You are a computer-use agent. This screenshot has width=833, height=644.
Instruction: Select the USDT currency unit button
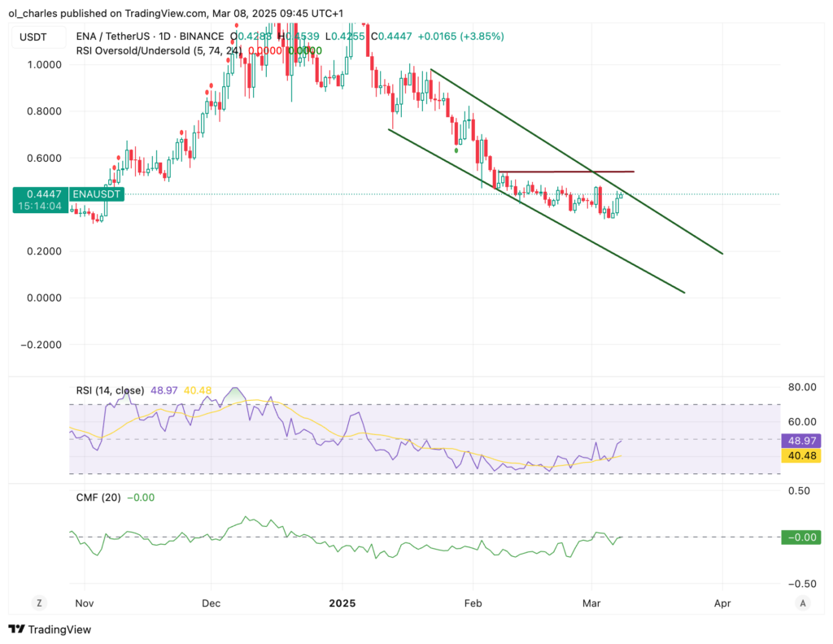point(38,37)
